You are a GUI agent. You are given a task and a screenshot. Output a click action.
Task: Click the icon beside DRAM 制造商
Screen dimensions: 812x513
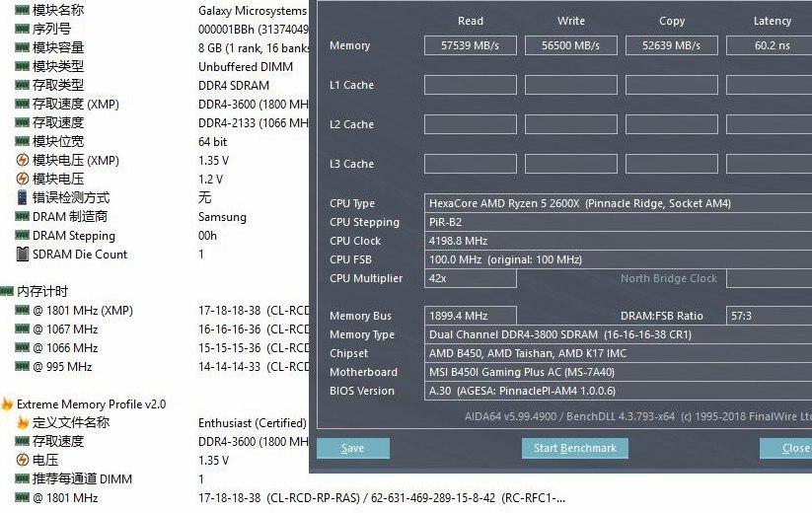[x=22, y=216]
